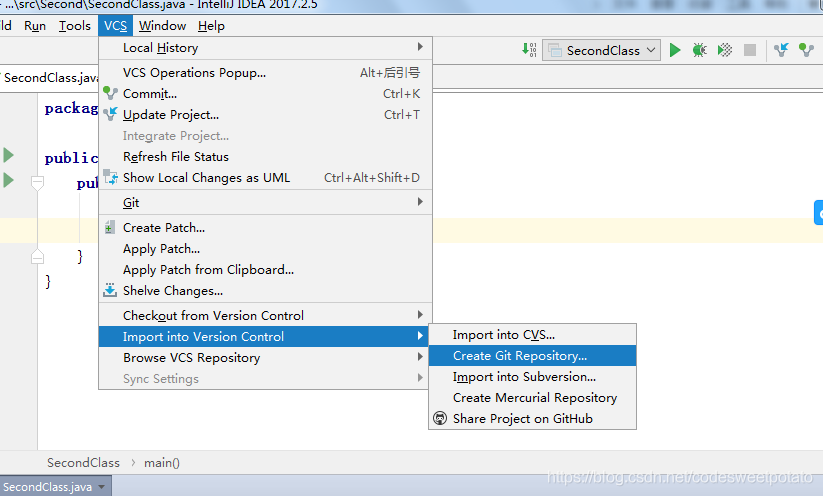Choose Create Patch... menu item
The image size is (823, 496).
click(x=265, y=228)
